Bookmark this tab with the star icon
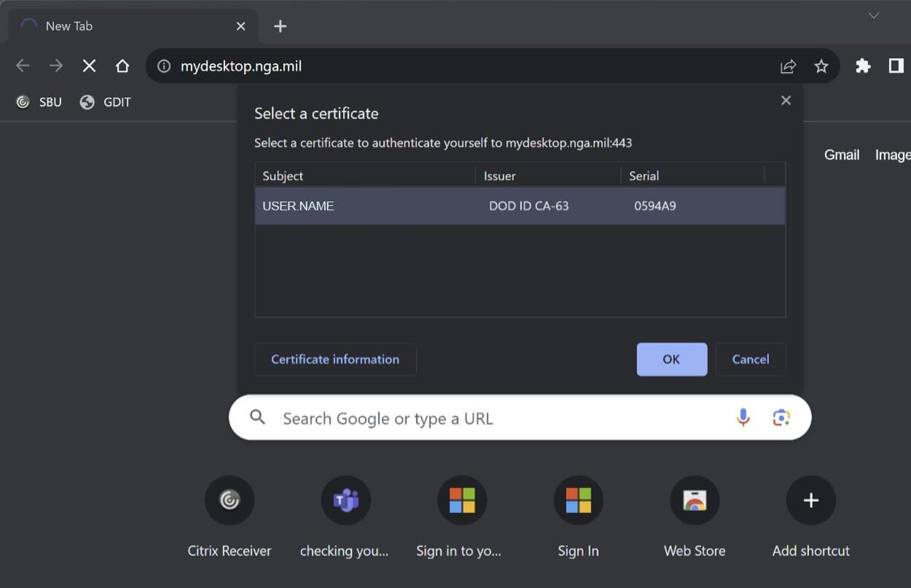This screenshot has width=911, height=588. click(x=821, y=66)
